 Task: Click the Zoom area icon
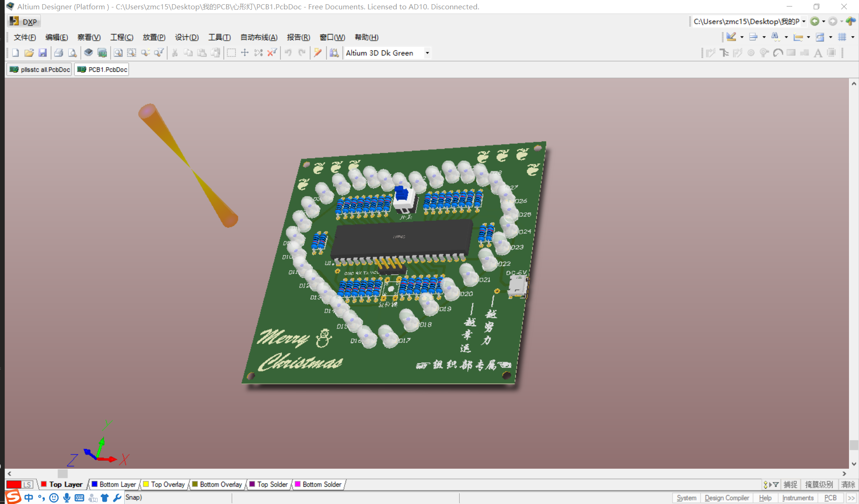click(x=132, y=53)
